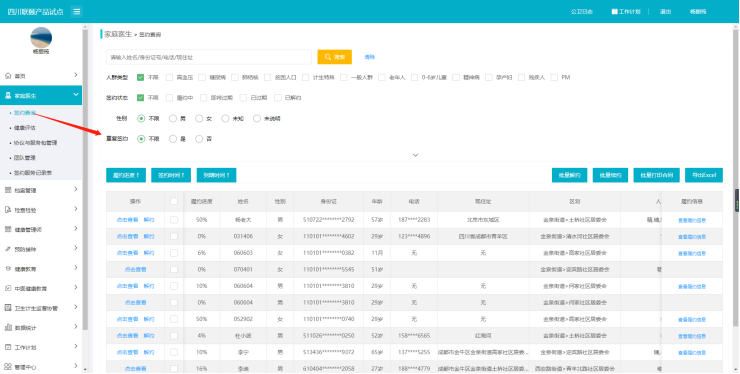Click the 导出Excel export button
740x374 pixels.
704,175
